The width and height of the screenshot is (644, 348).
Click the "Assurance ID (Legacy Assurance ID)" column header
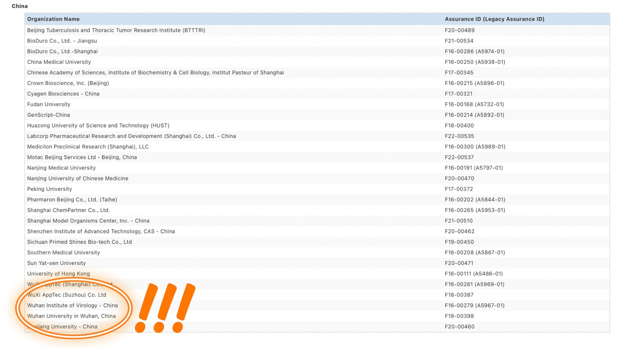coord(495,19)
